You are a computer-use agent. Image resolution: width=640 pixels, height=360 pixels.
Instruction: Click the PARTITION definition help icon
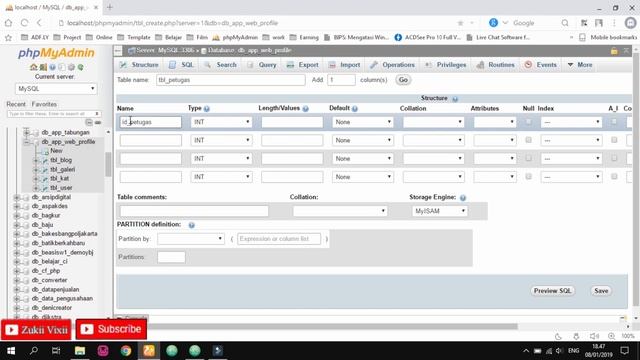(x=191, y=225)
